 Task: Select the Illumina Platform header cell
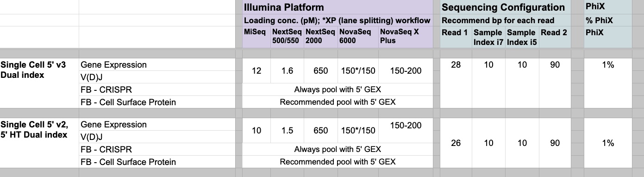(338, 7)
